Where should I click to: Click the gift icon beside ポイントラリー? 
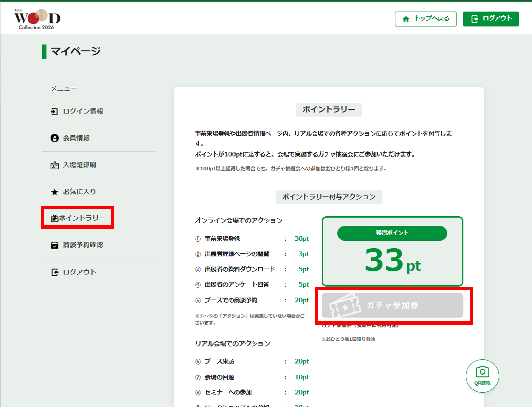point(54,218)
